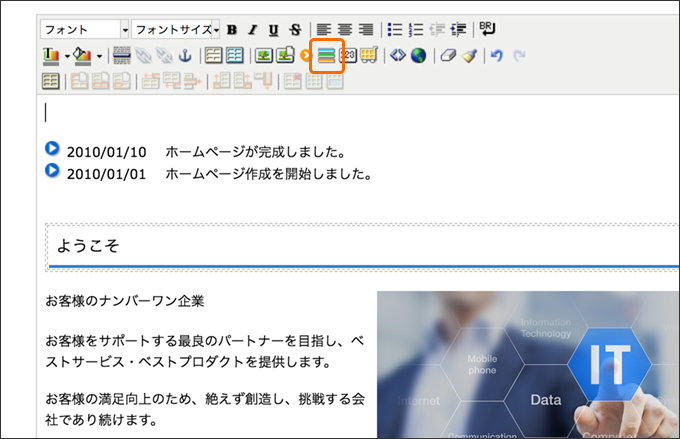Click image with document icon

pyautogui.click(x=285, y=56)
